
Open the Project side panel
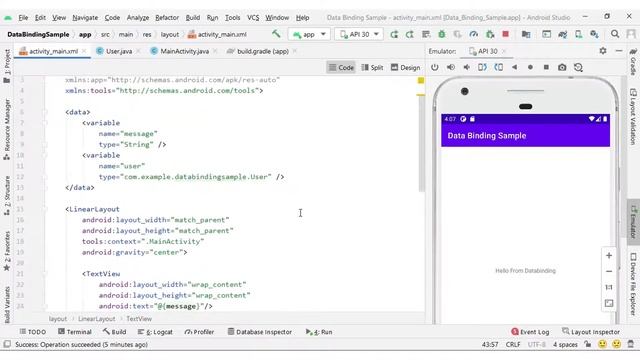pos(7,66)
